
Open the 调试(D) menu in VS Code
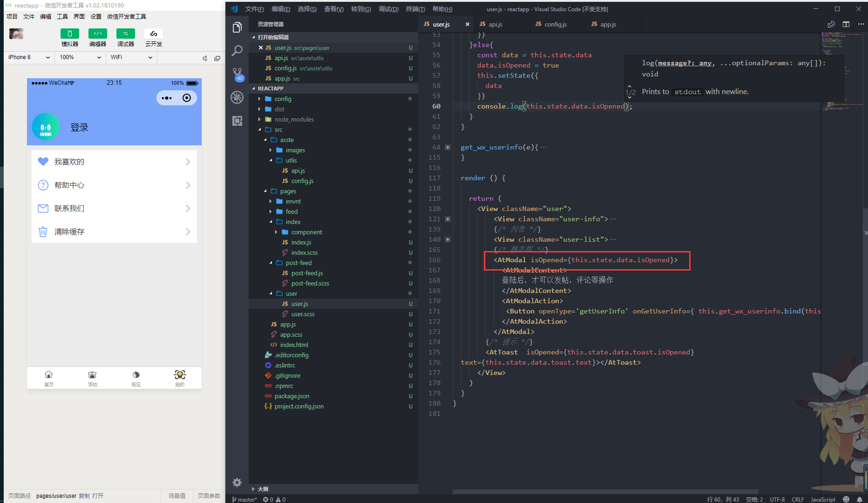[388, 9]
